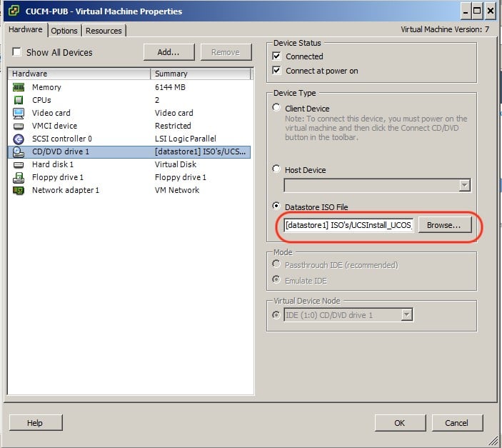The image size is (502, 448).
Task: Sort by the Summary column header
Action: click(x=201, y=74)
